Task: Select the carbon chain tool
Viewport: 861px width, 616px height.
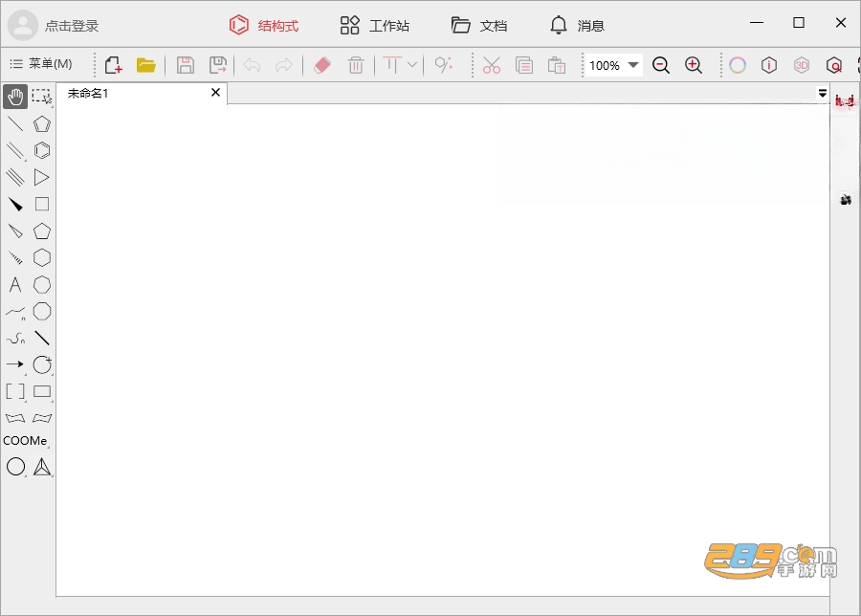Action: click(x=15, y=313)
